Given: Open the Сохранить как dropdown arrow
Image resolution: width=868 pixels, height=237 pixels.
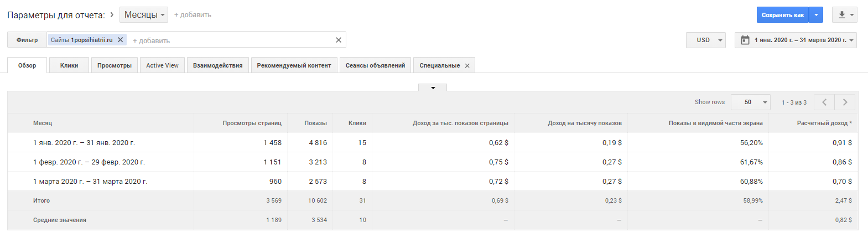Looking at the screenshot, I should (x=816, y=15).
